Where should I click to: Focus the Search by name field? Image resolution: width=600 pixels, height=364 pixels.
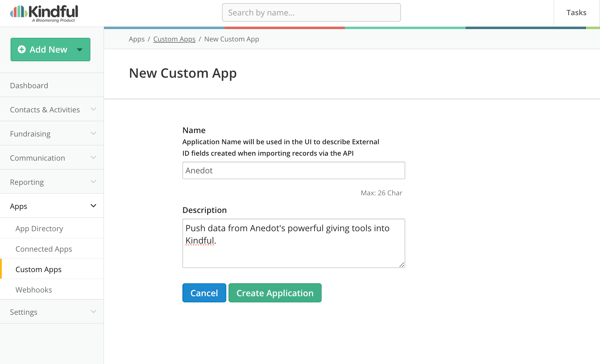pyautogui.click(x=311, y=13)
